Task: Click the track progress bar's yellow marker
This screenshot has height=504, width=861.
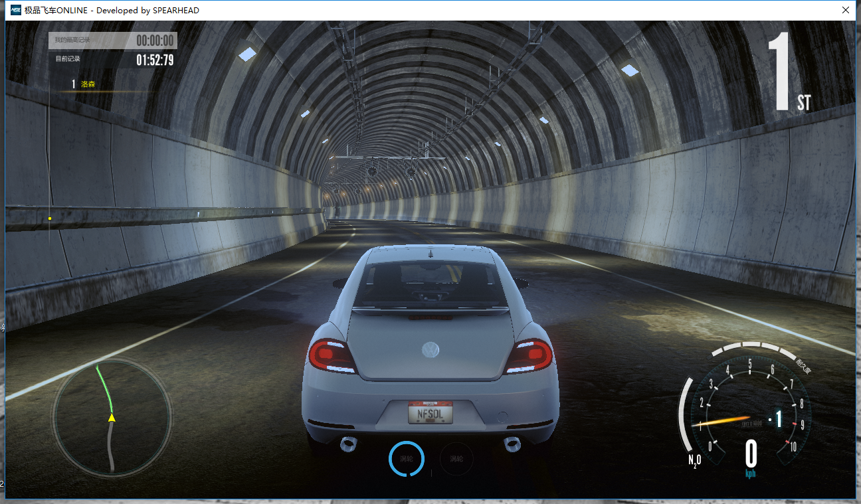Action: [x=49, y=218]
